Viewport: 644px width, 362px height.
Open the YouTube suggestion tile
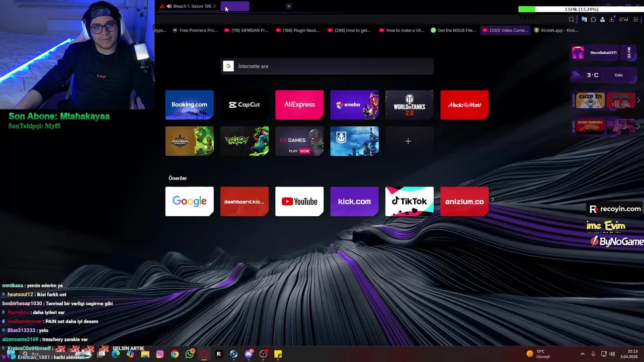(299, 201)
